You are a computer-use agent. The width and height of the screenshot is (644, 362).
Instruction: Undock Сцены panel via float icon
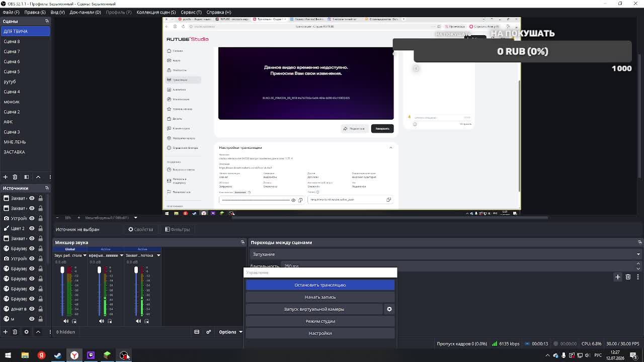pos(47,21)
